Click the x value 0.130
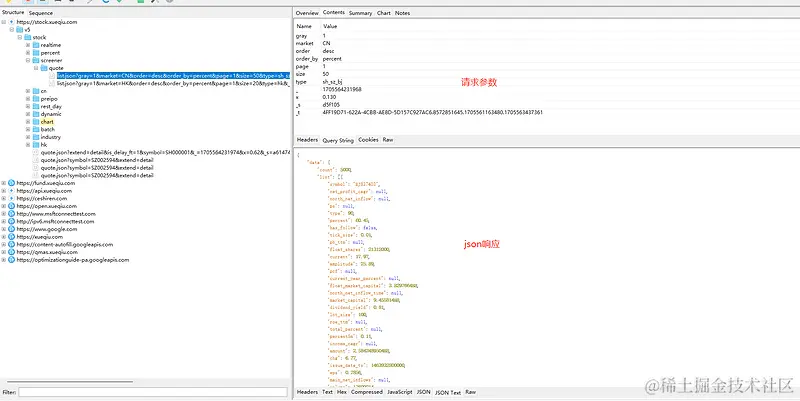 coord(329,97)
